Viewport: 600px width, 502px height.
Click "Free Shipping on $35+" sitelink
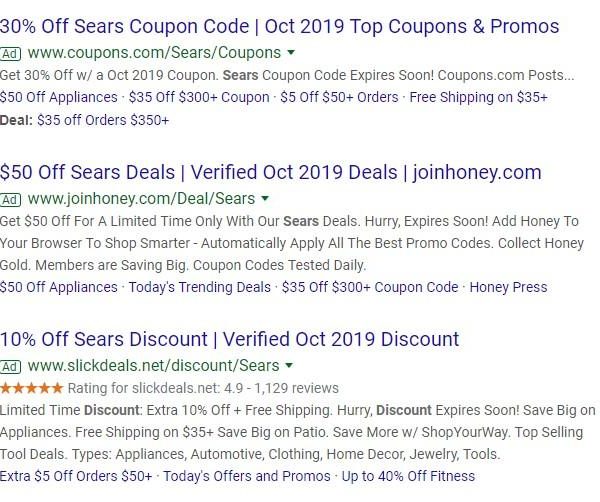[479, 98]
